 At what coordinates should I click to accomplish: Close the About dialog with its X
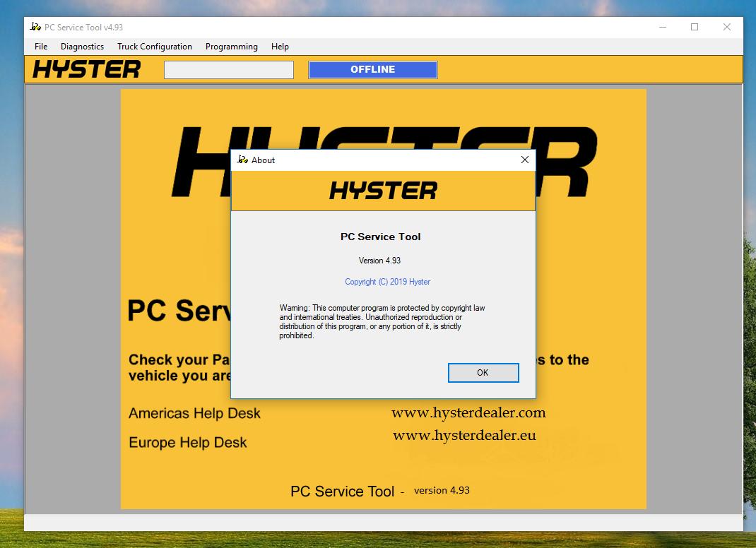tap(524, 160)
